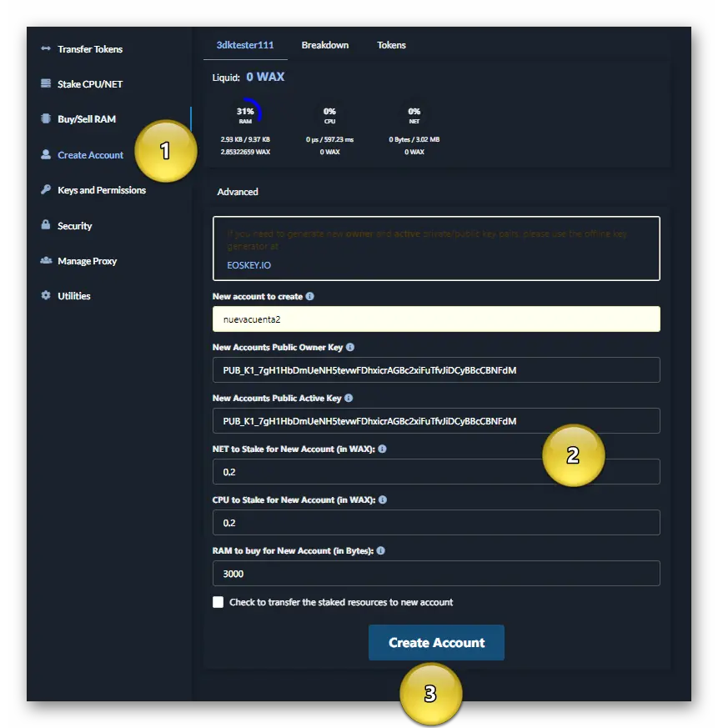Click the RAM to buy bytes field
The width and height of the screenshot is (718, 728).
point(437,574)
